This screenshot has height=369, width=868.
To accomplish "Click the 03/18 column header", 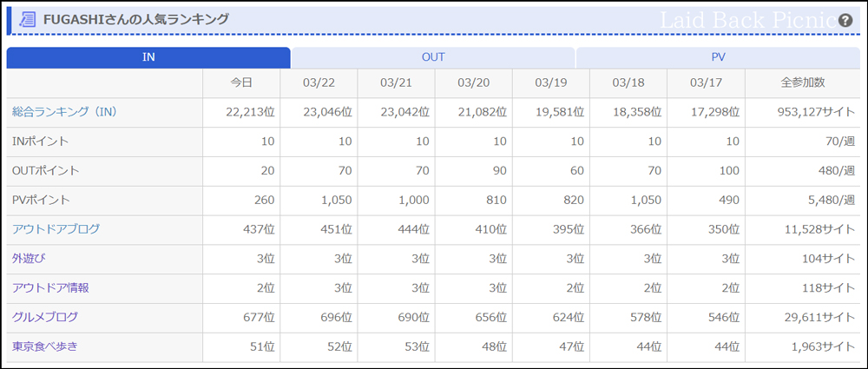I will (x=628, y=82).
